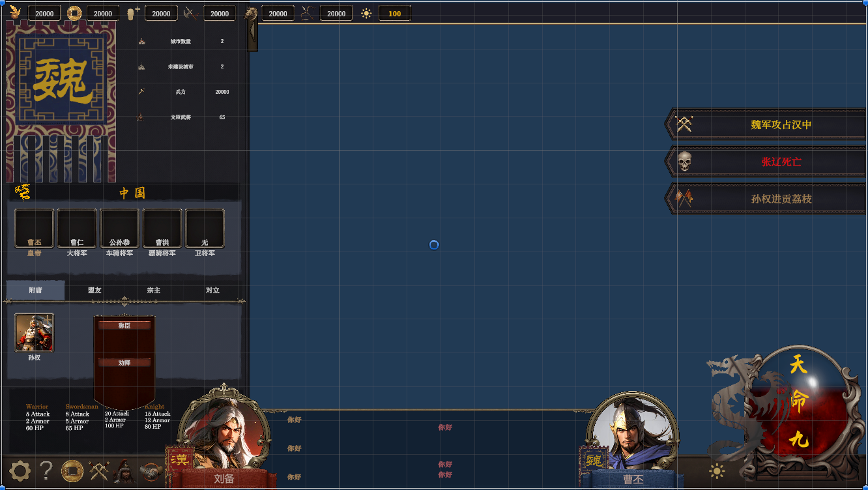Viewport: 868px width, 490px height.
Task: Open settings with the gear icon
Action: point(19,470)
